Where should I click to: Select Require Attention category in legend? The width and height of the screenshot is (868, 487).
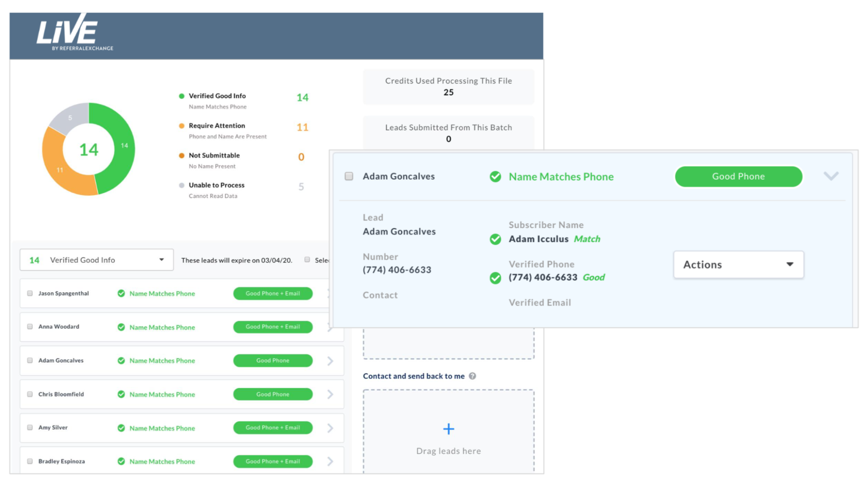(217, 126)
